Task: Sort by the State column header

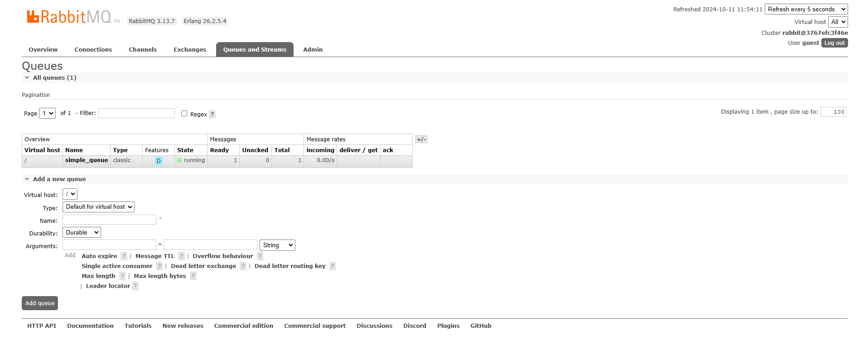Action: 185,150
